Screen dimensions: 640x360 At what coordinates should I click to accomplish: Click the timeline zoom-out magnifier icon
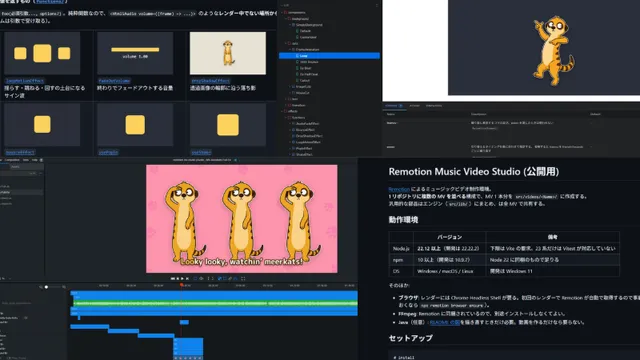41,287
